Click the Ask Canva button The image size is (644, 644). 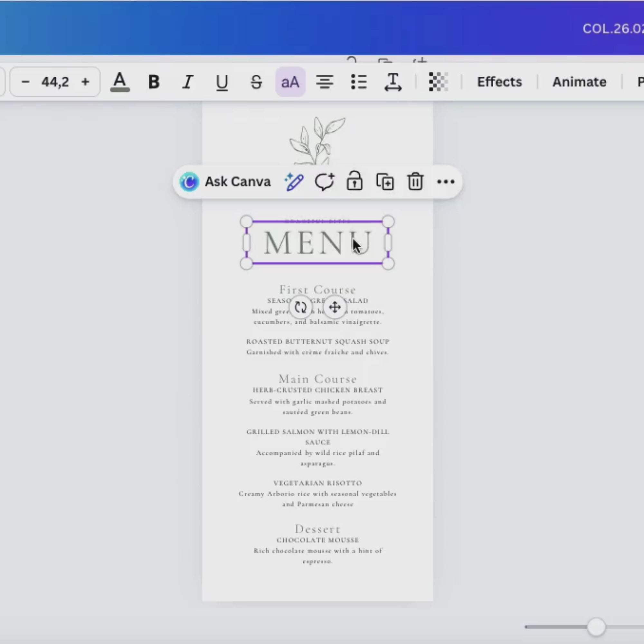tap(225, 182)
